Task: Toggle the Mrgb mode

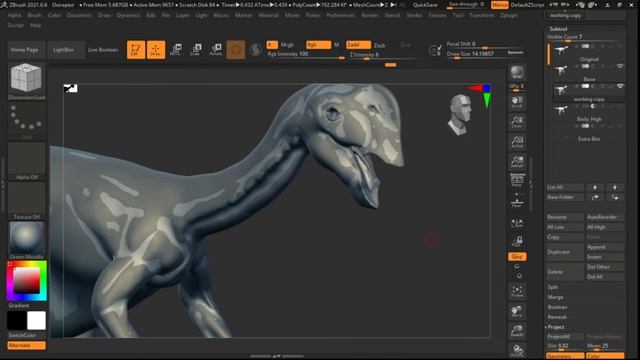Action: click(287, 45)
